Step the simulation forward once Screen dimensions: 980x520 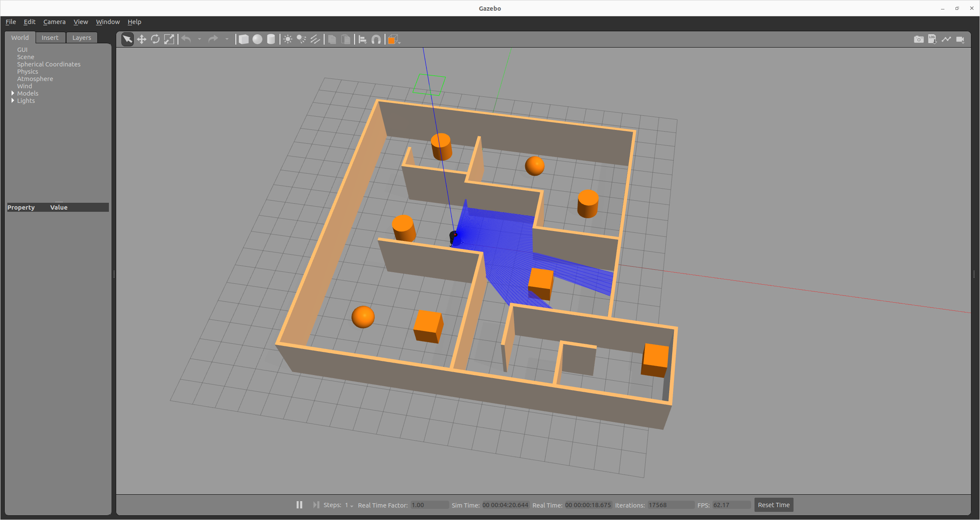click(316, 505)
